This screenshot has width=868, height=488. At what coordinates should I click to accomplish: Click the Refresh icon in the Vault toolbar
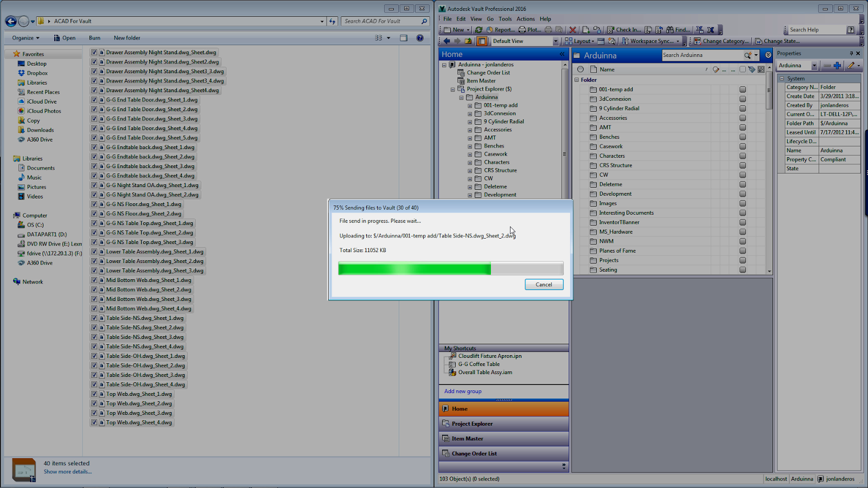479,29
